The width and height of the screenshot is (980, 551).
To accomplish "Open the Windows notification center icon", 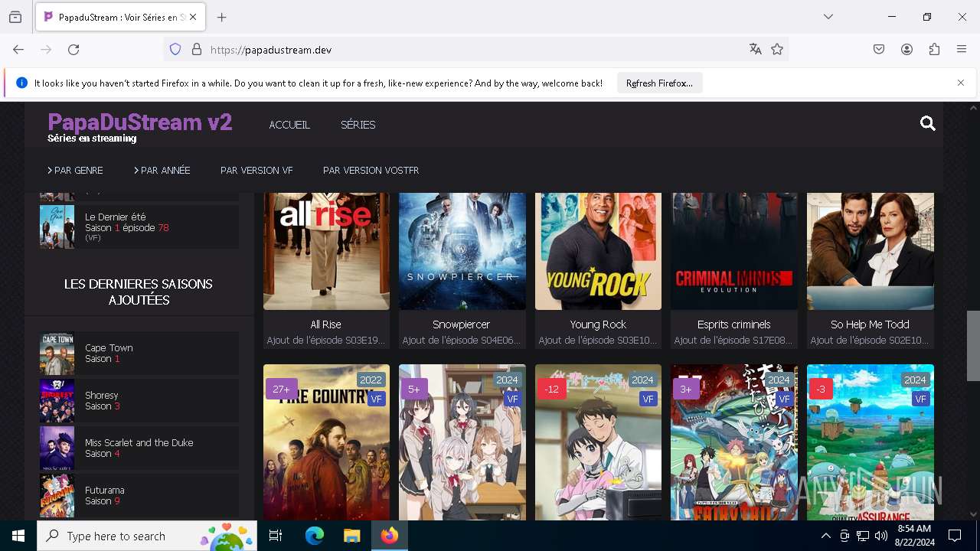I will (955, 536).
